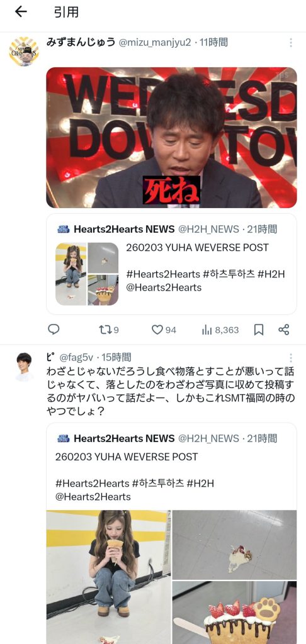Open fag5v's profile avatar
Viewport: 306px width, 644px height.
click(x=24, y=367)
